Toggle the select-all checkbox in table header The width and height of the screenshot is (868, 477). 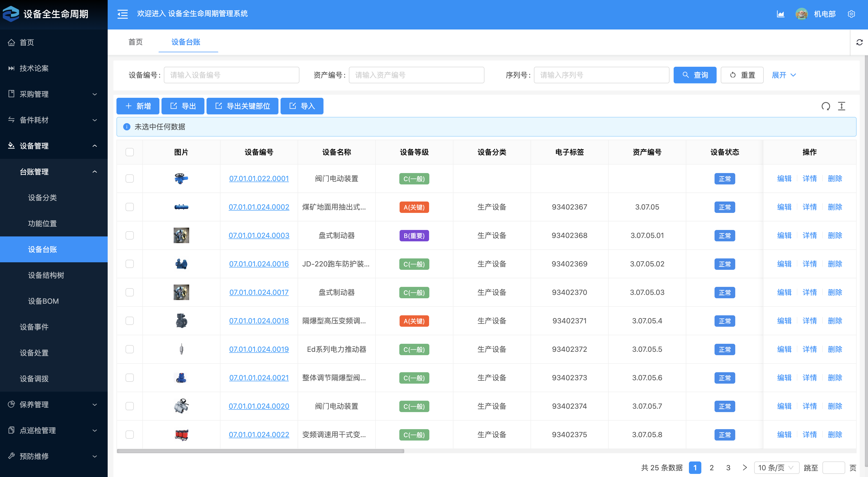(129, 152)
